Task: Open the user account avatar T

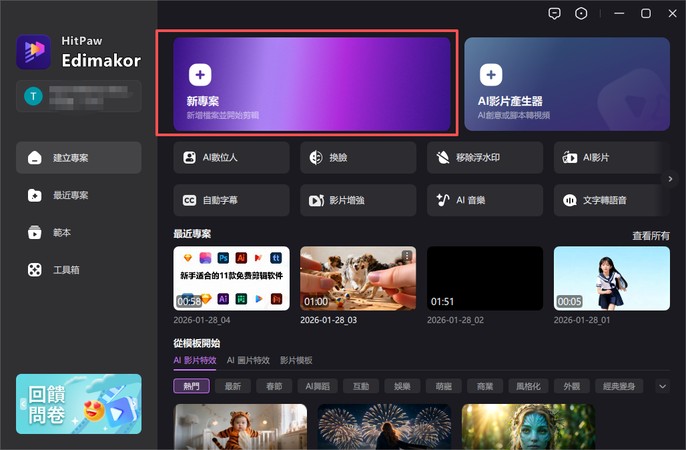Action: 33,96
